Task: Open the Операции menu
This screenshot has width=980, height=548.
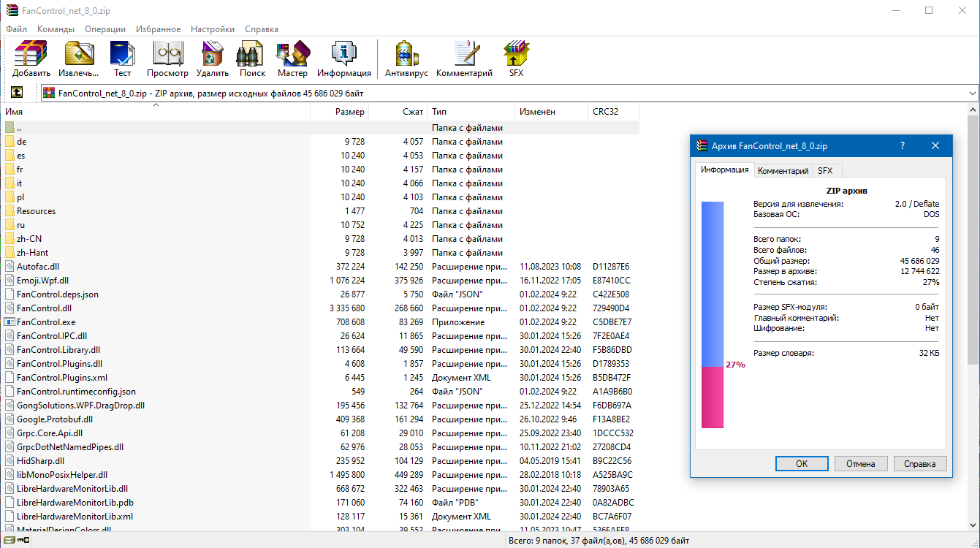Action: (105, 29)
